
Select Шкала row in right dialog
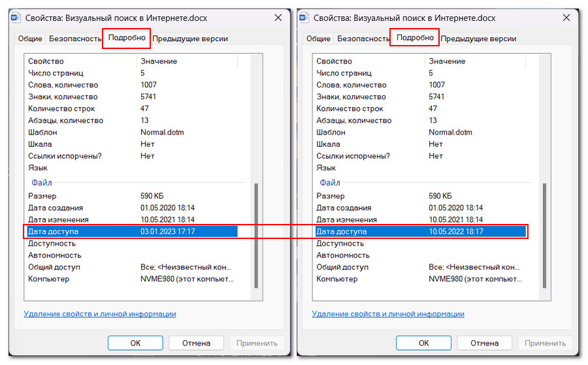pyautogui.click(x=419, y=144)
